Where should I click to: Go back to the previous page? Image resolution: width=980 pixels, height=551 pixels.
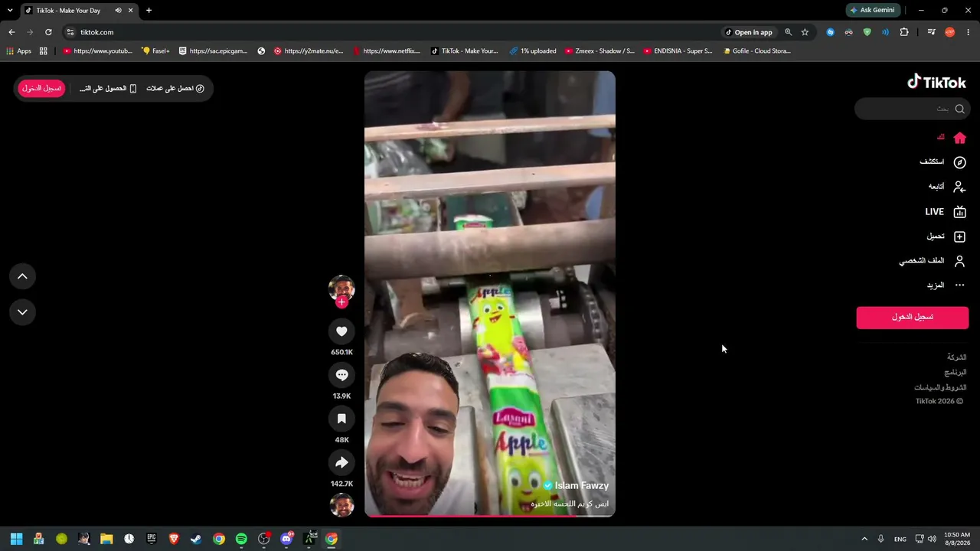coord(11,32)
